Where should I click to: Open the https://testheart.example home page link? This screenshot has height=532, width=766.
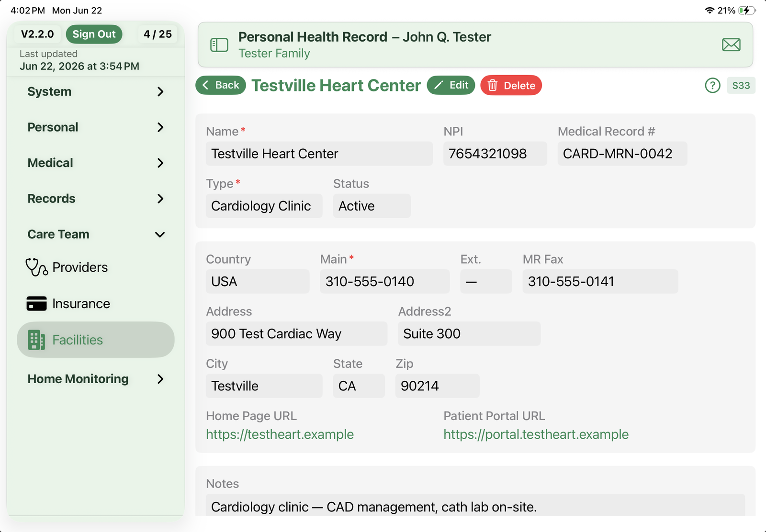click(280, 434)
